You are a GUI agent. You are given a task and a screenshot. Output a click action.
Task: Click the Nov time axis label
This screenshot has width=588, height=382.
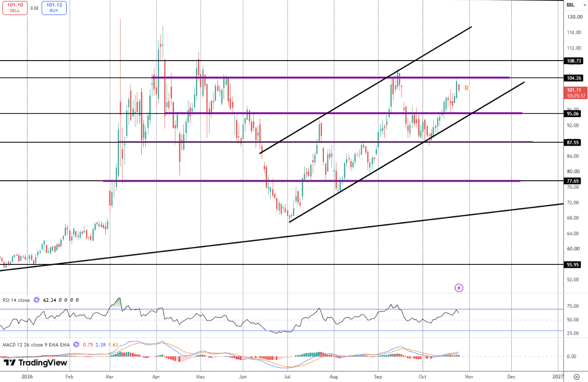point(469,376)
